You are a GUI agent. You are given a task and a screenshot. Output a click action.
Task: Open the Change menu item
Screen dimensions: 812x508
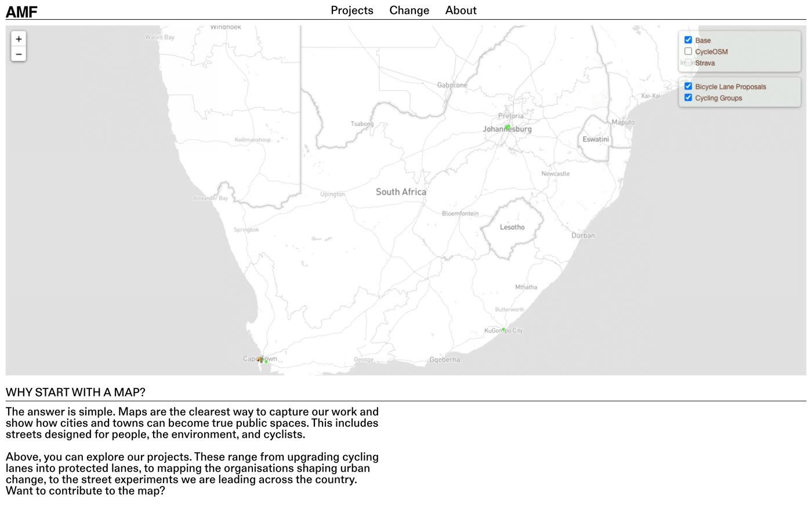coord(409,10)
